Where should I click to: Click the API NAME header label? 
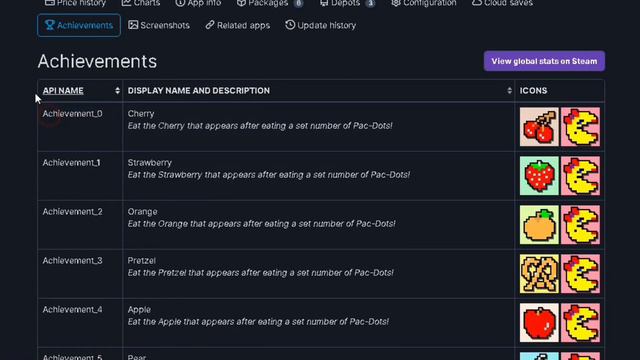click(63, 91)
